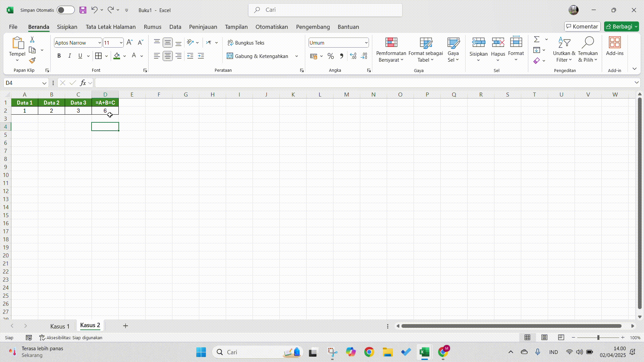This screenshot has width=644, height=362.
Task: Switch to Page Layout view icon
Action: pyautogui.click(x=544, y=338)
